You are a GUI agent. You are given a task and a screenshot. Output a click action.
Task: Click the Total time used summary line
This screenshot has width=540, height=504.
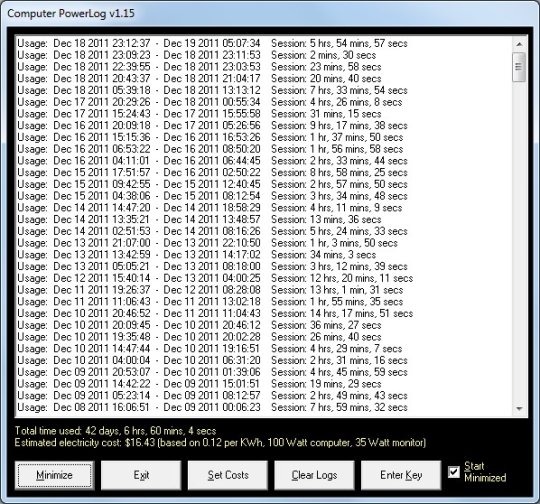pos(115,431)
